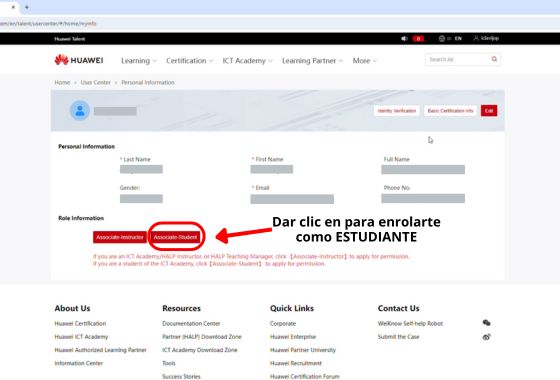Open Information Center footer link
Screen dimensions: 560x380
tap(79, 363)
